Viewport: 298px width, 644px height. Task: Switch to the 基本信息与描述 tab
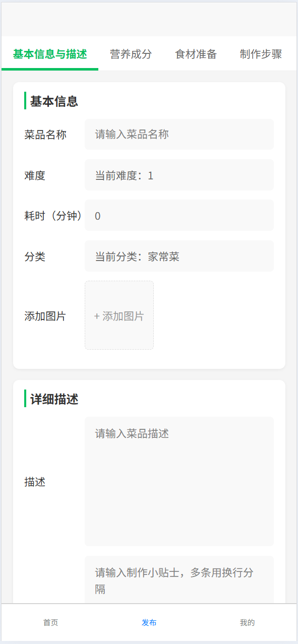[50, 54]
